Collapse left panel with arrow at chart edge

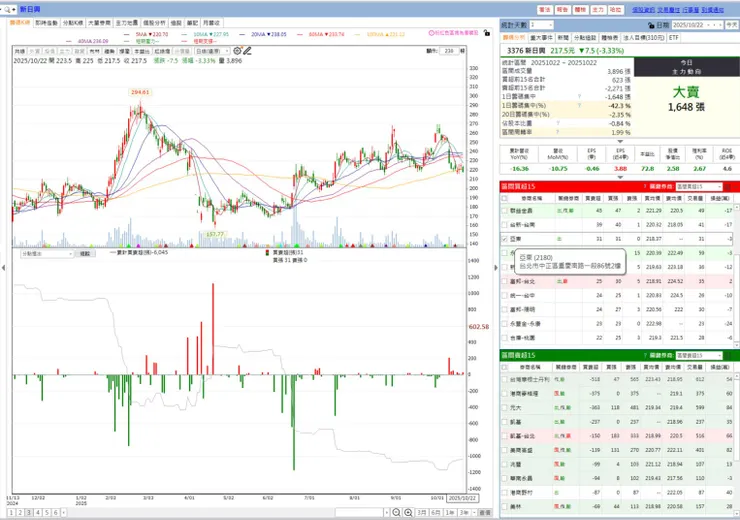point(4,268)
